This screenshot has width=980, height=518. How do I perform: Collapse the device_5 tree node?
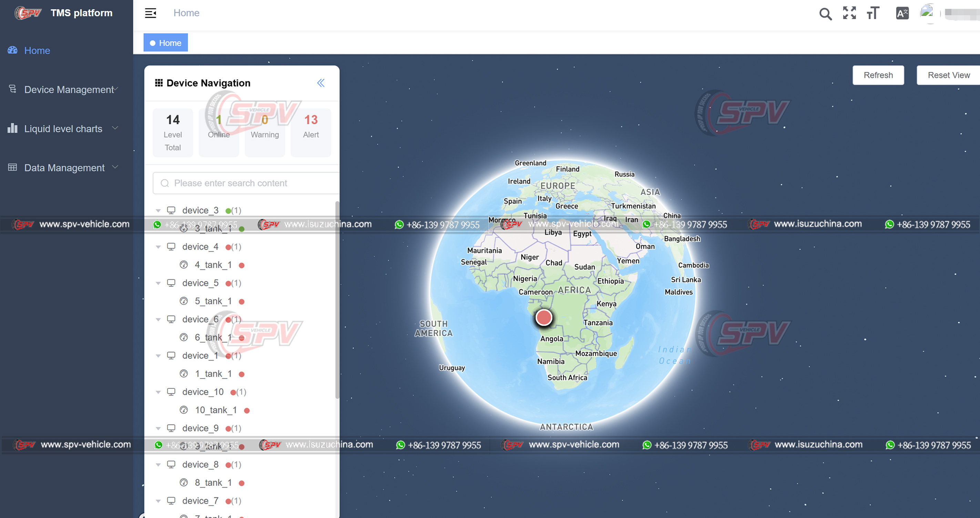158,283
